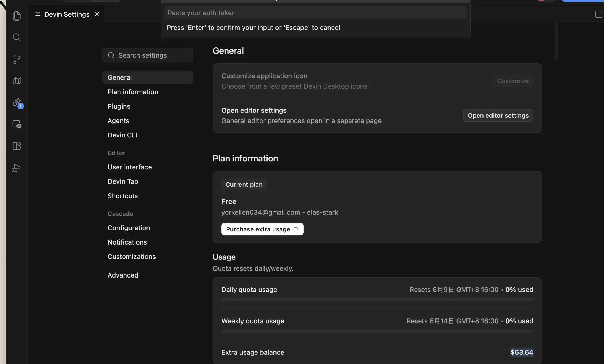This screenshot has height=364, width=604.
Task: Open the Explorer files icon in activity bar
Action: [17, 16]
